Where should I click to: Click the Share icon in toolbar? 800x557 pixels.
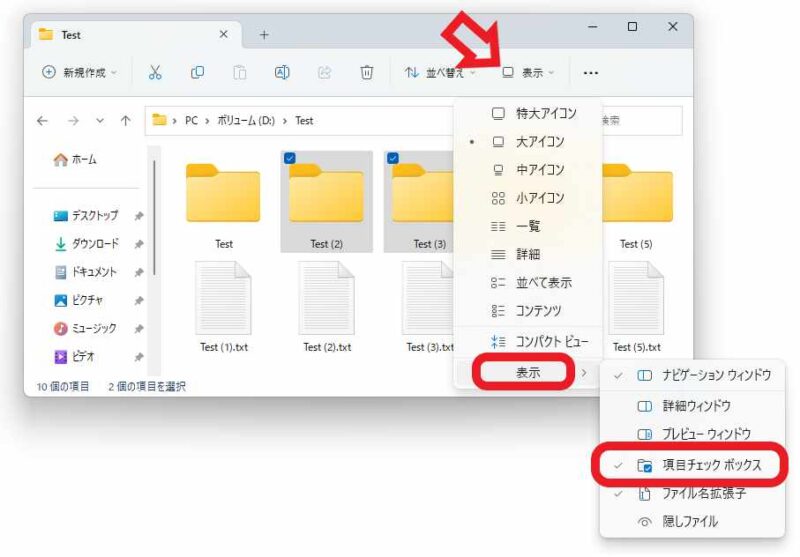(x=324, y=72)
